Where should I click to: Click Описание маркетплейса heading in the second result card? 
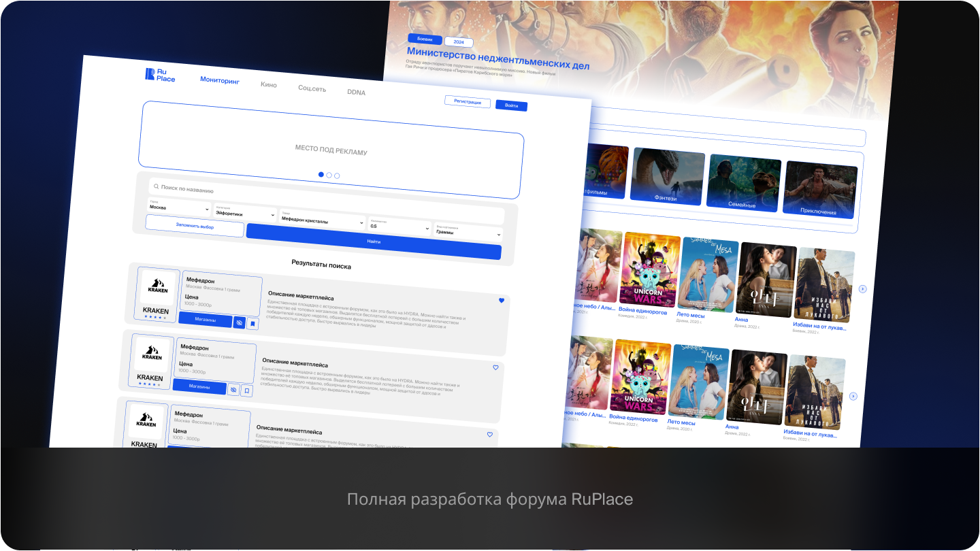[295, 362]
